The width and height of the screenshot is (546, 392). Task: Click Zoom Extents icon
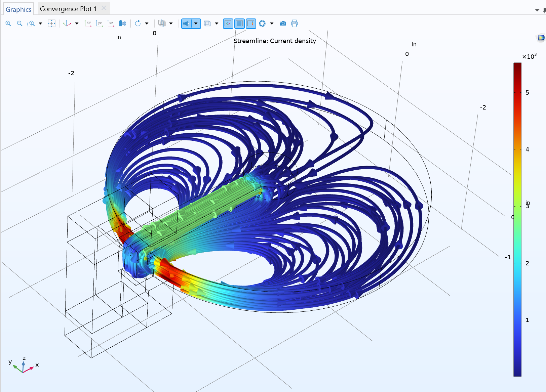[x=51, y=24]
